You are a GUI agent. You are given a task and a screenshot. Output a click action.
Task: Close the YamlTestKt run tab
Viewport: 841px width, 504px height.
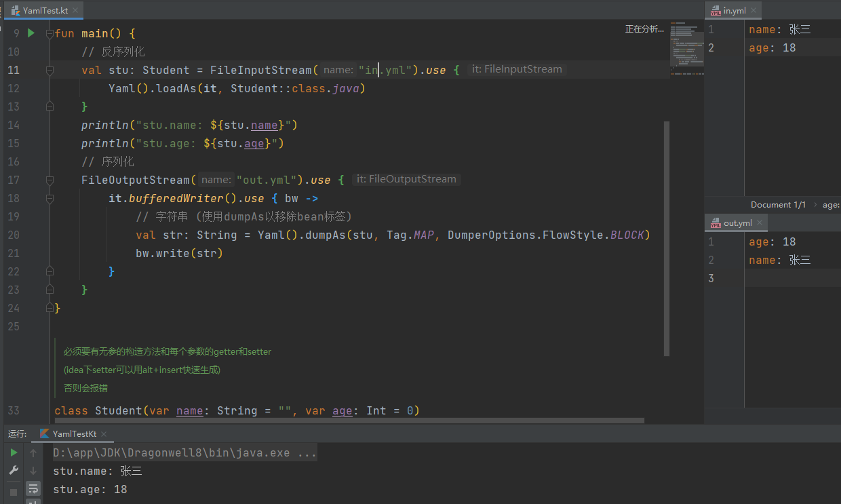104,433
